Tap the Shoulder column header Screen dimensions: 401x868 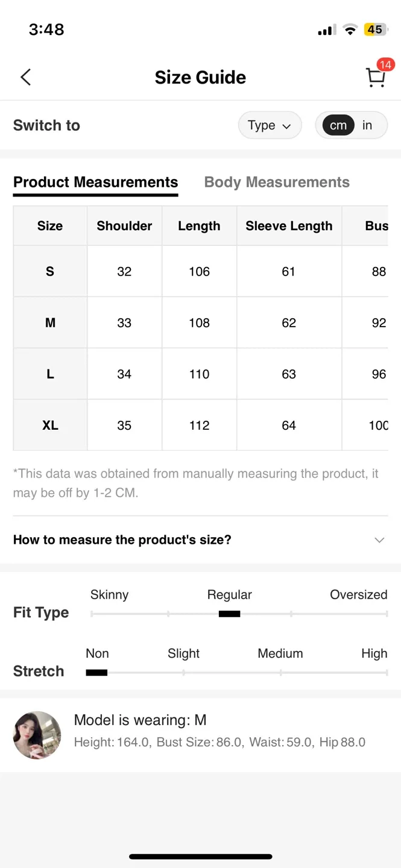click(x=124, y=226)
